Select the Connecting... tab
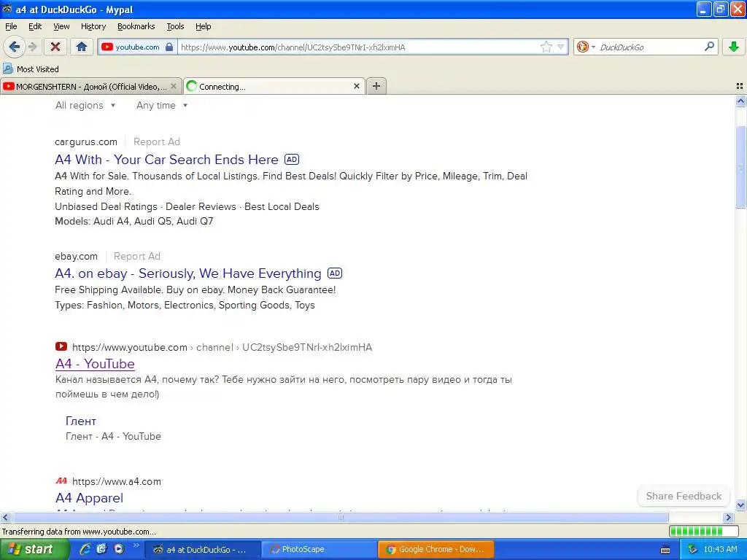This screenshot has height=560, width=747. click(x=274, y=86)
